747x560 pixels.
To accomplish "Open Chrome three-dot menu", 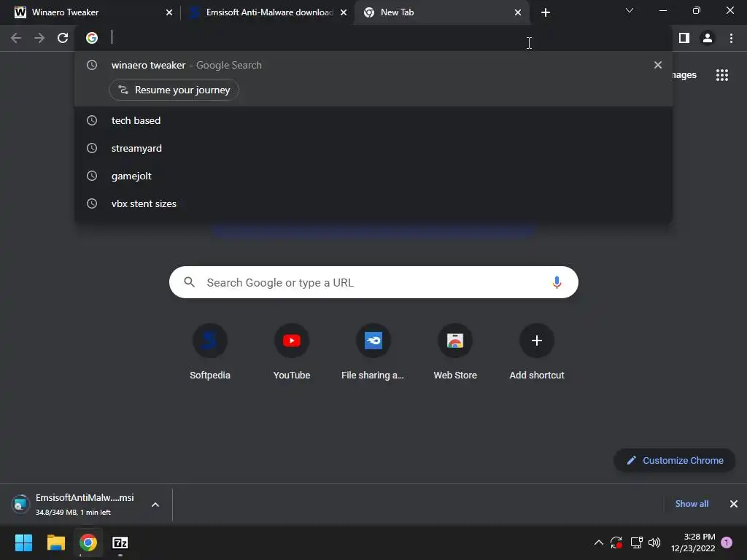I will 731,38.
